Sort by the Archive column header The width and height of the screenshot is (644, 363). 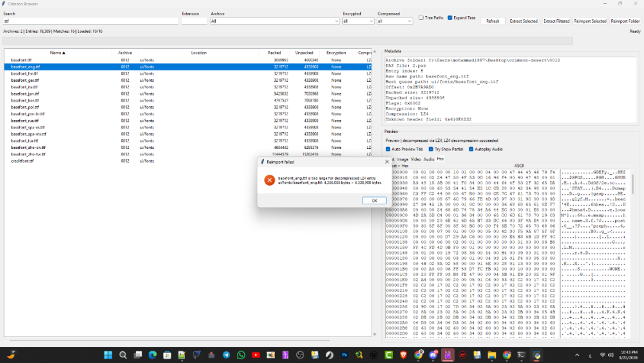point(125,53)
